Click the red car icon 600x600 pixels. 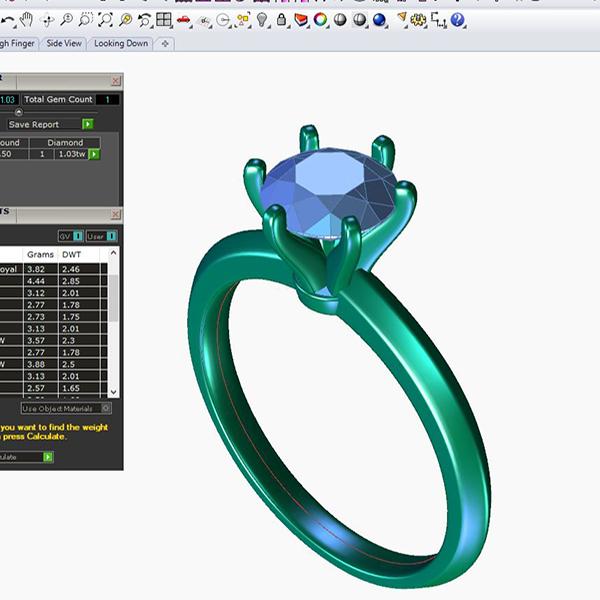(x=184, y=20)
